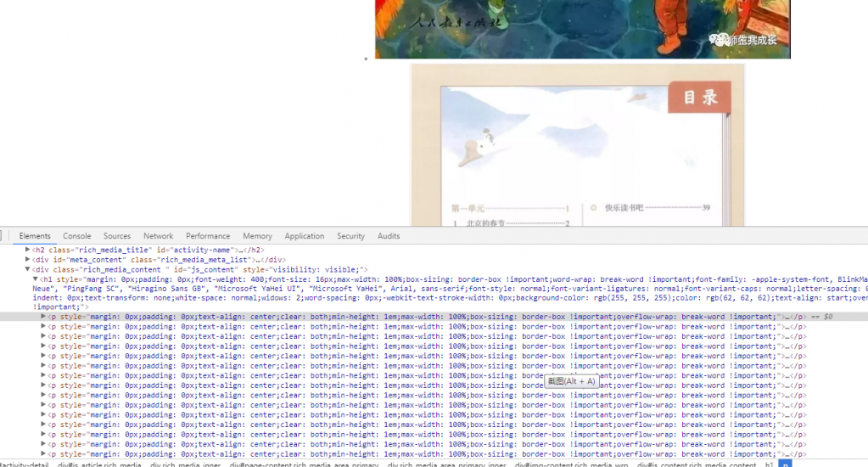This screenshot has height=467, width=868.
Task: Expand the meta_content div node
Action: click(x=28, y=260)
